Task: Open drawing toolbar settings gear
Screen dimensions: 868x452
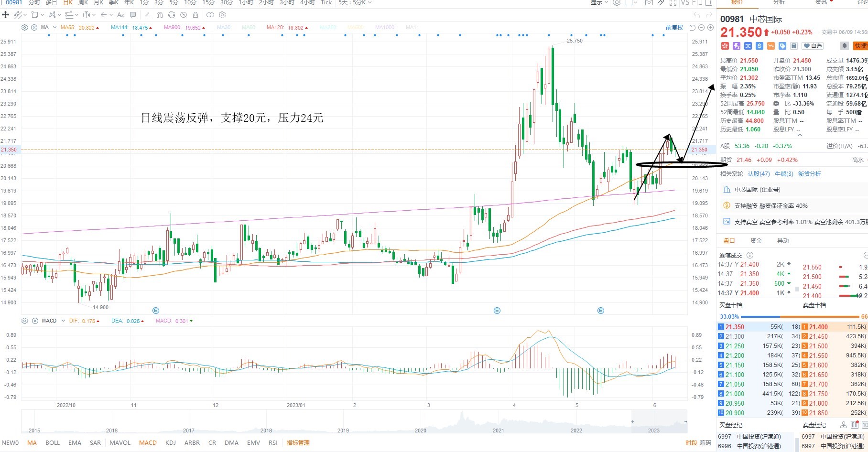Action: (x=222, y=15)
